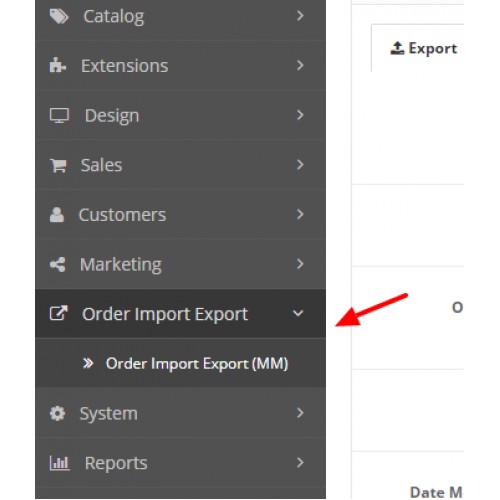Viewport: 500px width, 500px height.
Task: Collapse the Order Import Export chevron
Action: [298, 313]
